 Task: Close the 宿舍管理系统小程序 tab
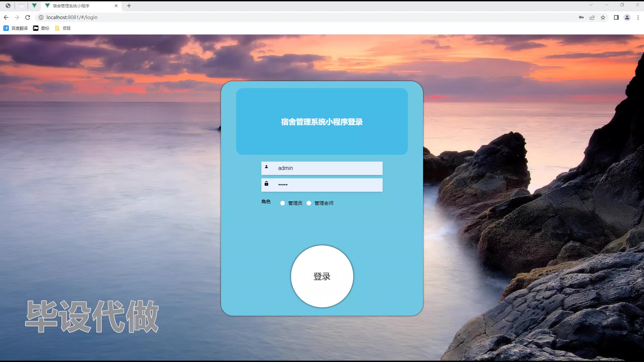[116, 6]
